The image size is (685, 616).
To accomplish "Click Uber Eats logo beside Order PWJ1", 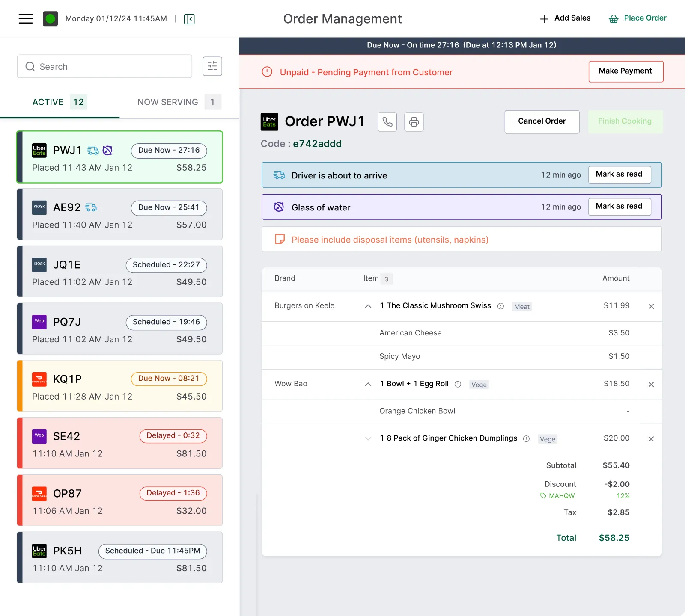I will point(269,122).
